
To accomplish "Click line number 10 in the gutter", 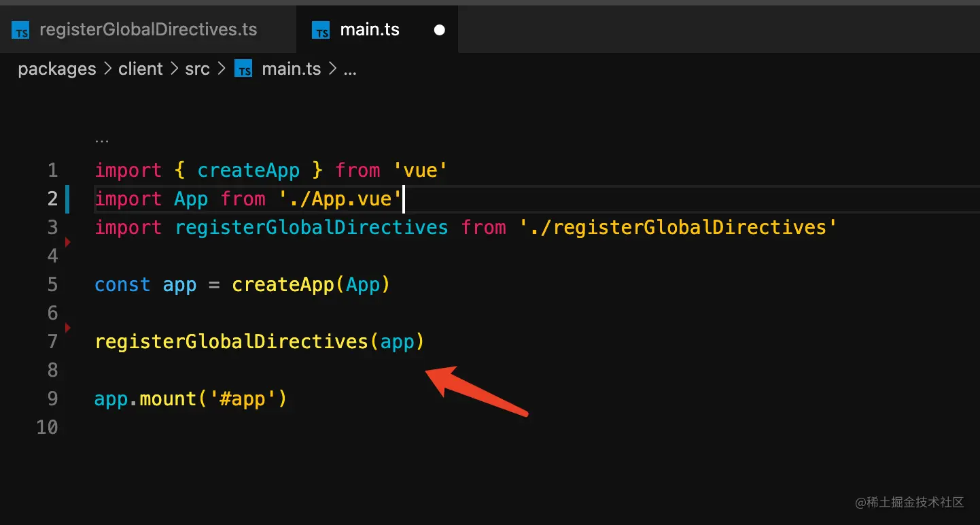I will point(47,427).
